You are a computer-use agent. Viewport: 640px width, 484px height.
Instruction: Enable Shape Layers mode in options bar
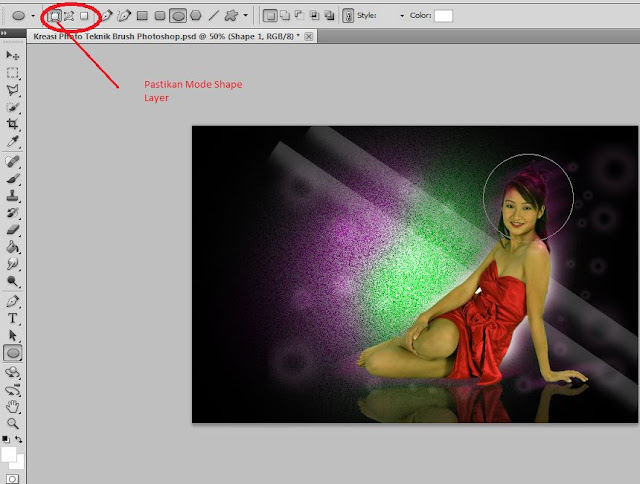[55, 16]
